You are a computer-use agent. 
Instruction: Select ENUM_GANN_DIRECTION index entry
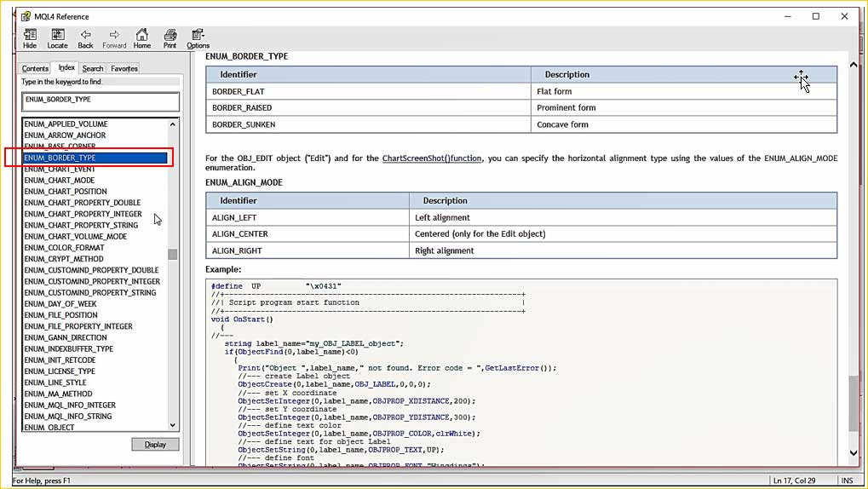tap(66, 338)
